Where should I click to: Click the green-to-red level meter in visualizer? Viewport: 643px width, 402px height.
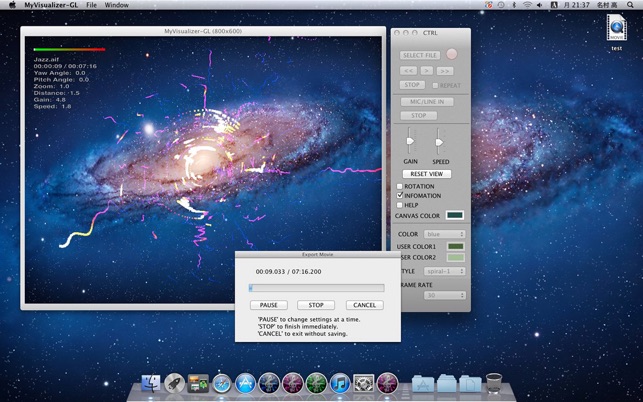[69, 50]
